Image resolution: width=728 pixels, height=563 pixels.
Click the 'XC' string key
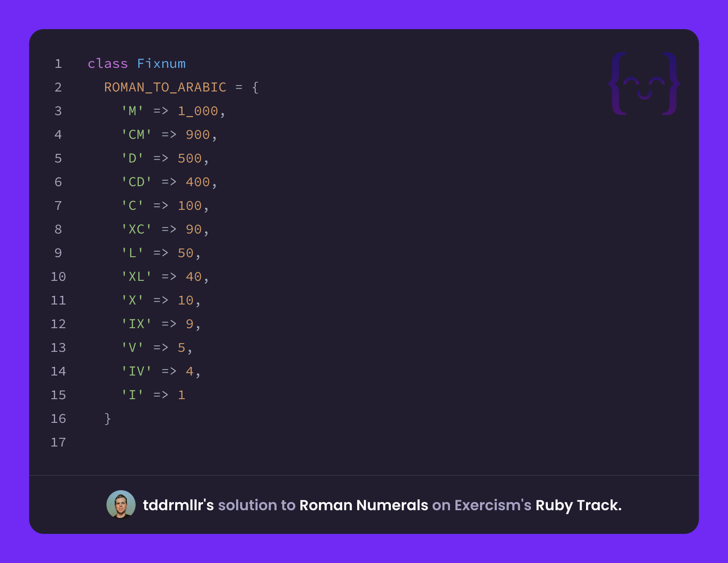click(136, 229)
